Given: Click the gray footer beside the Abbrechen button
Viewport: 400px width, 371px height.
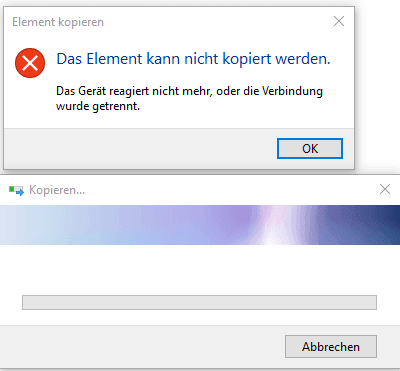Looking at the screenshot, I should pos(142,347).
